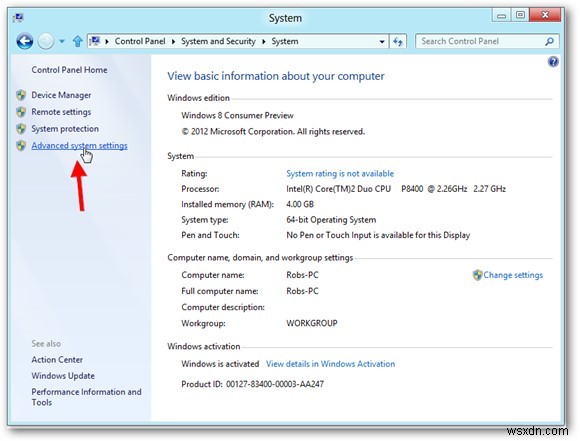Select System and Security in breadcrumb

[218, 41]
